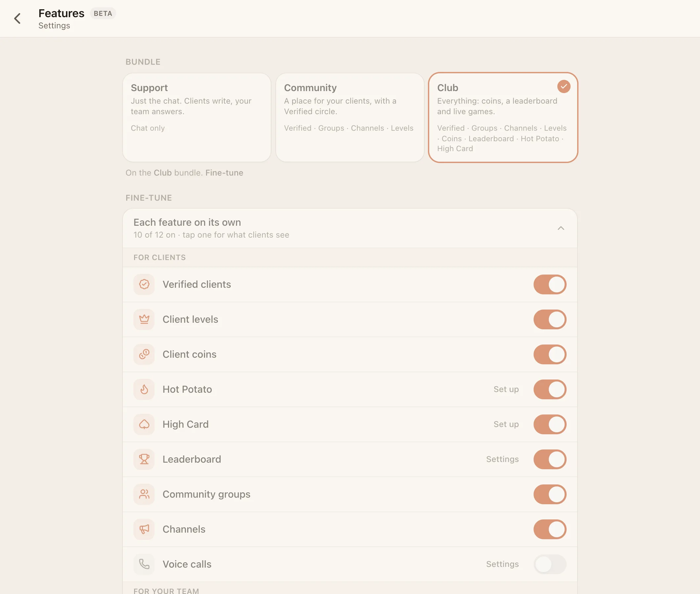Click the Client levels row label
700x594 pixels.
(x=190, y=319)
